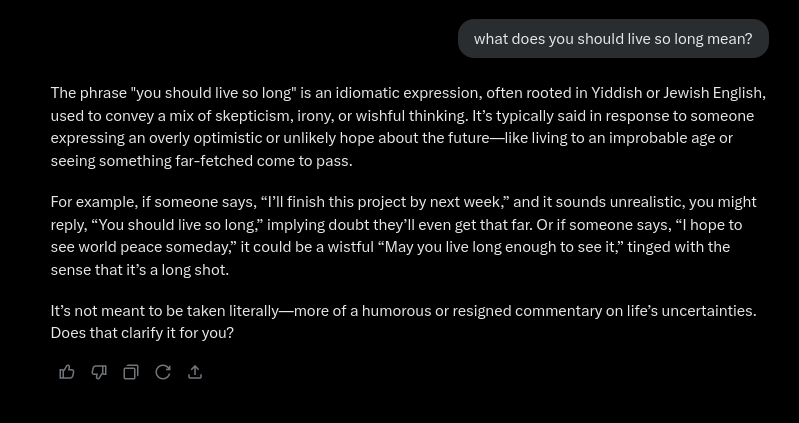Share the response using the upload arrow icon

[195, 373]
